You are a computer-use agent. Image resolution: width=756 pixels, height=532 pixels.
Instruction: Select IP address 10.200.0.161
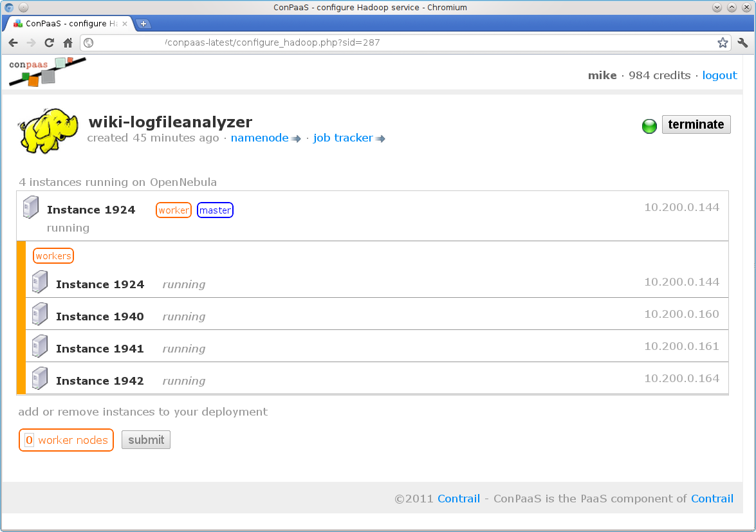(x=682, y=347)
